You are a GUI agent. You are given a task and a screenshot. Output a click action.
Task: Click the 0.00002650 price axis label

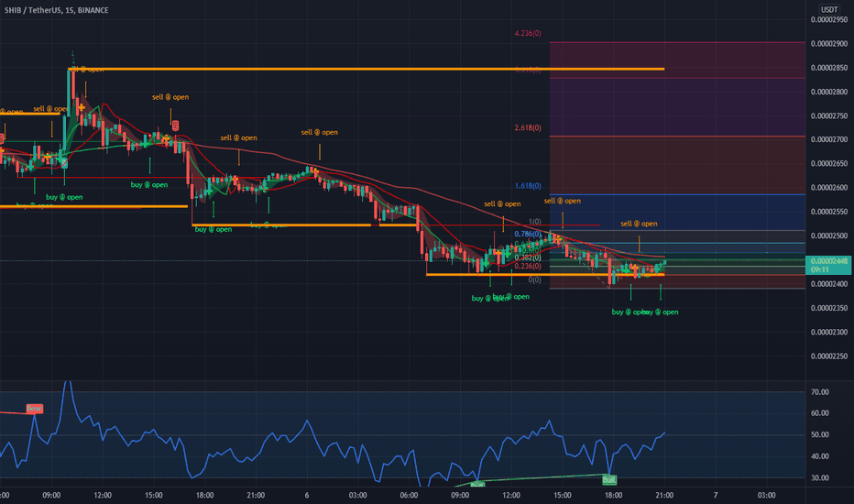point(829,163)
